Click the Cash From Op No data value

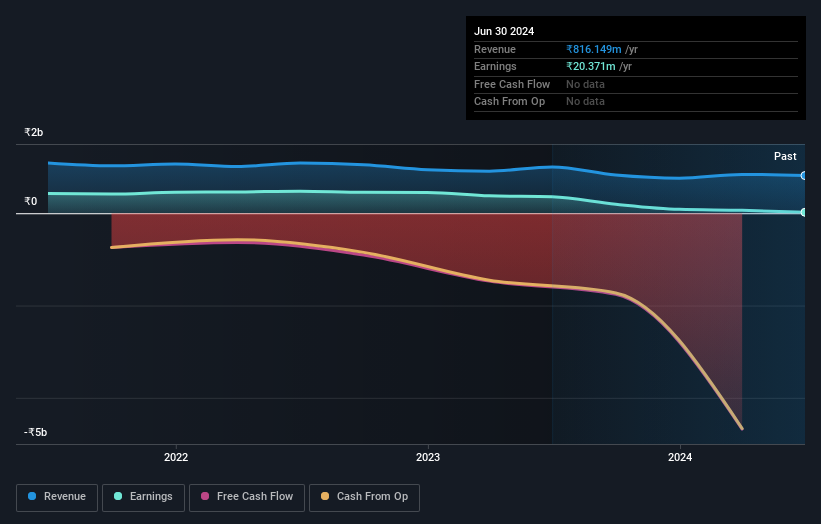[x=585, y=102]
